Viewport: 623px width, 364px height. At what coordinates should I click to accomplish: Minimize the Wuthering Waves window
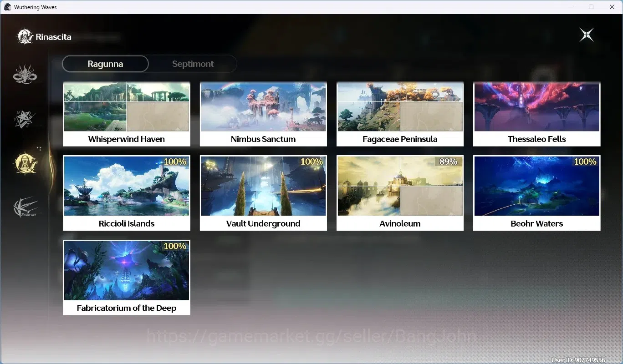coord(570,7)
